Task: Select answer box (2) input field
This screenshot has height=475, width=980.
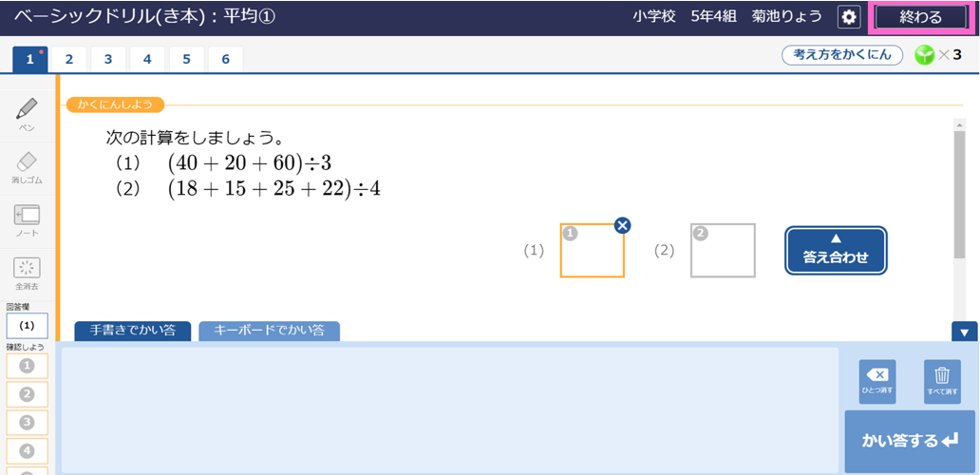Action: (723, 251)
